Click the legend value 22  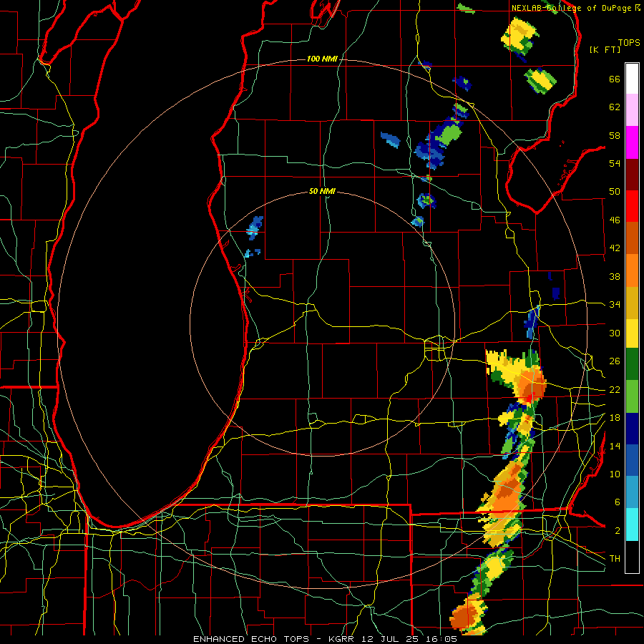pyautogui.click(x=615, y=389)
